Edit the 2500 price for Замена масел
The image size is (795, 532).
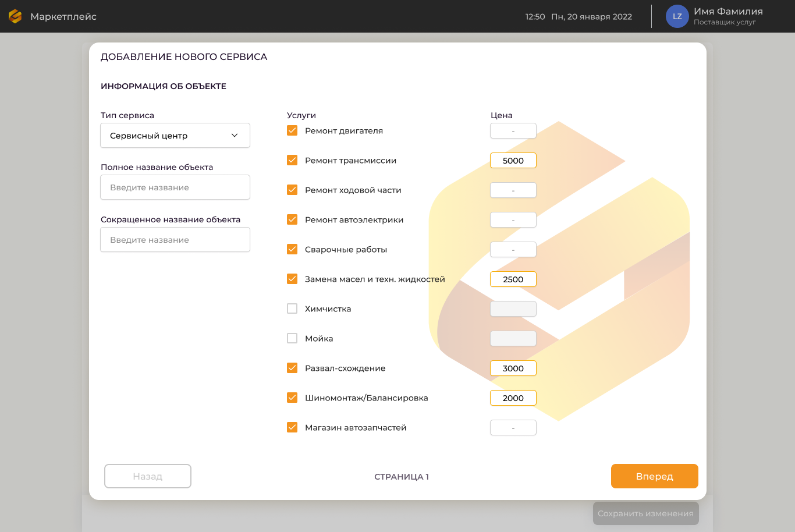tap(513, 279)
